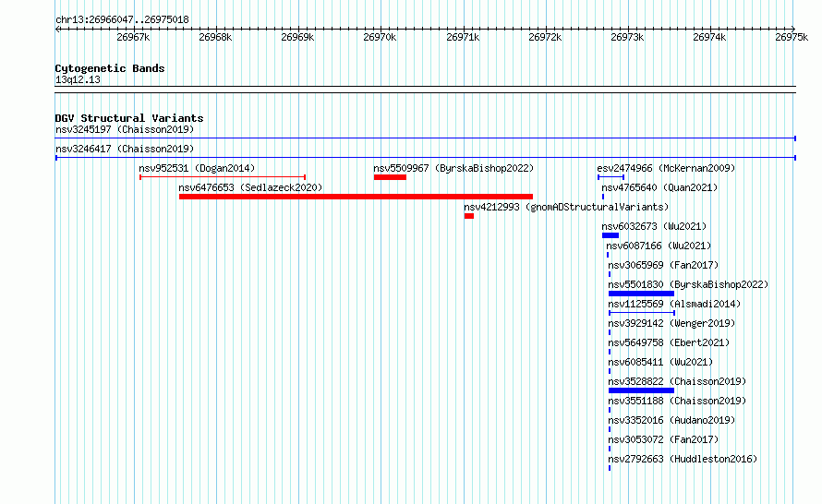Open the nsv3065969 (Fan2017) label
Image resolution: width=822 pixels, height=504 pixels.
pyautogui.click(x=663, y=265)
